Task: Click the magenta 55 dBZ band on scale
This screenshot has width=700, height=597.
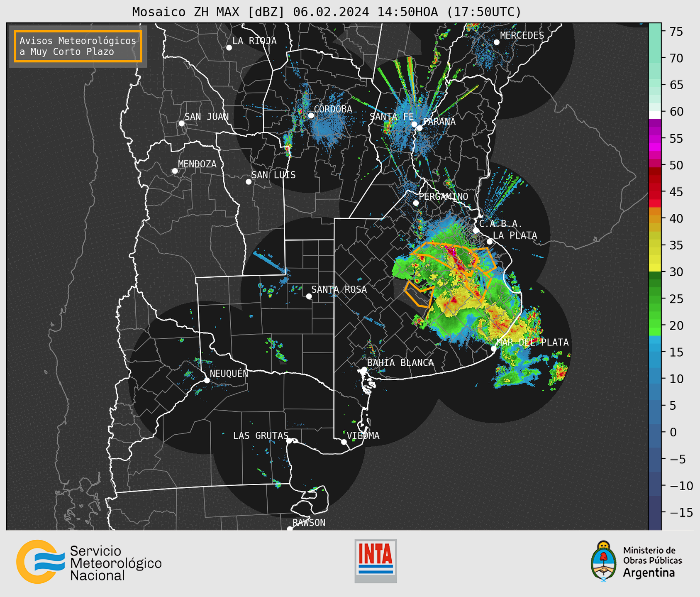Action: [655, 138]
